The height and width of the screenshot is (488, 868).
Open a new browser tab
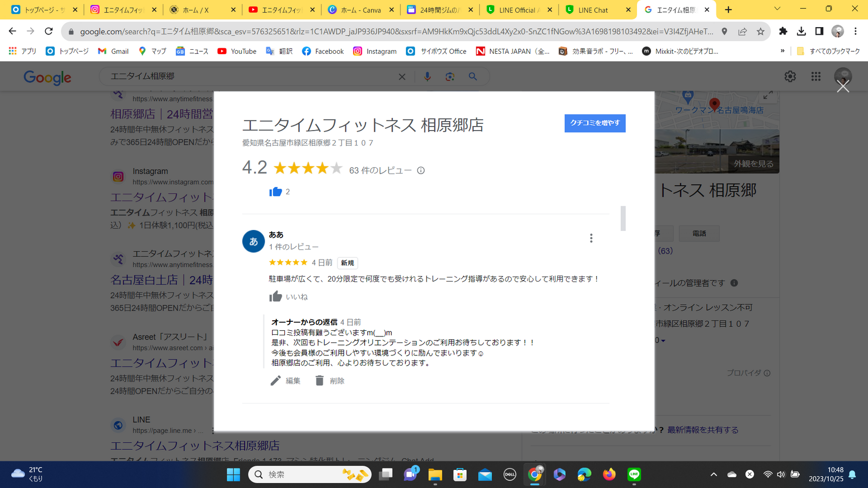click(728, 10)
